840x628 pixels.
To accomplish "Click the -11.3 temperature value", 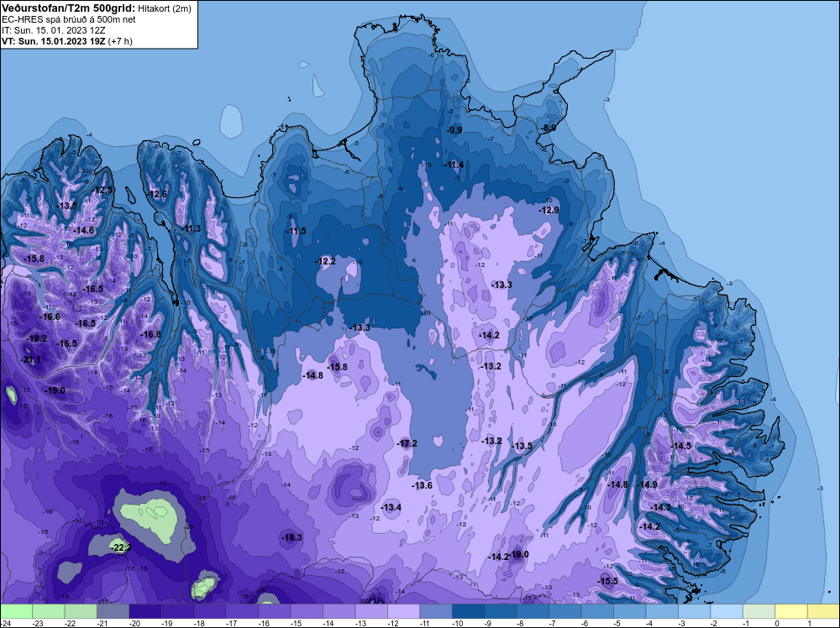I will tap(192, 228).
